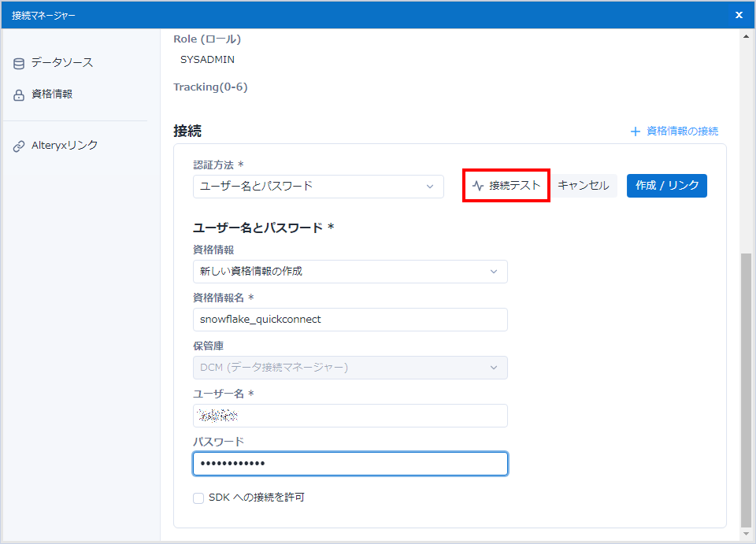Open the Alteryxリンク sidebar item
The width and height of the screenshot is (756, 544).
pos(65,146)
